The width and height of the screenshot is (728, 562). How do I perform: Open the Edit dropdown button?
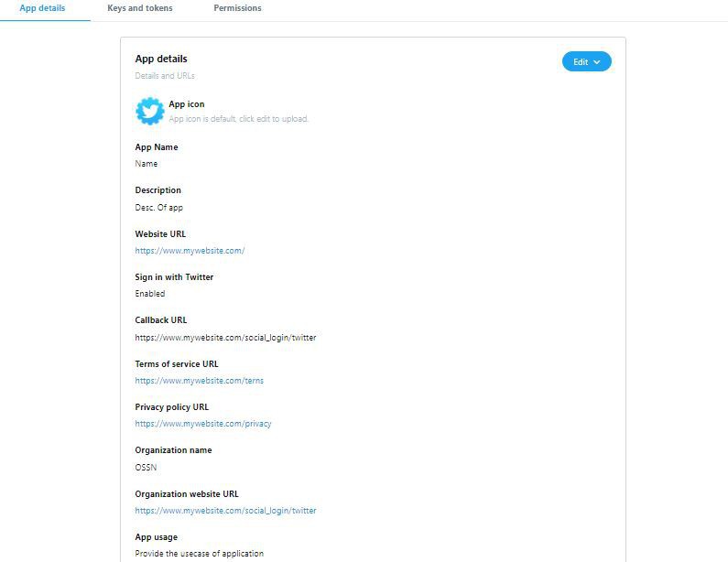point(586,61)
